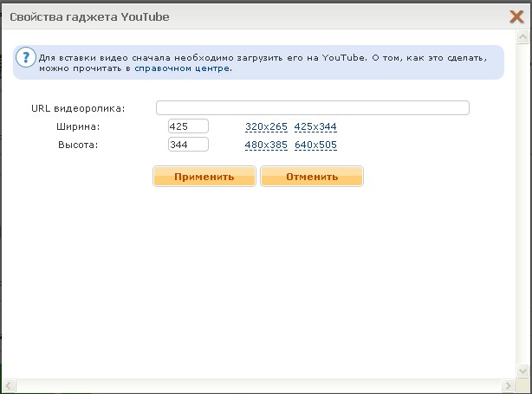This screenshot has height=394, width=532.
Task: Open the справочном центре help link
Action: [x=183, y=68]
